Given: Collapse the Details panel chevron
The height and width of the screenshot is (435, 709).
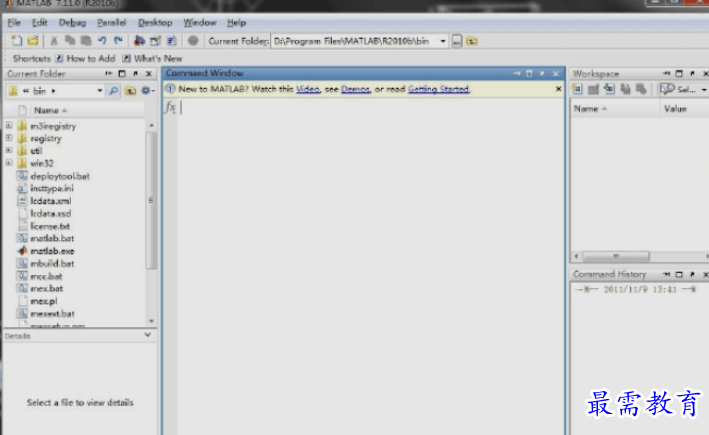Looking at the screenshot, I should pyautogui.click(x=147, y=335).
